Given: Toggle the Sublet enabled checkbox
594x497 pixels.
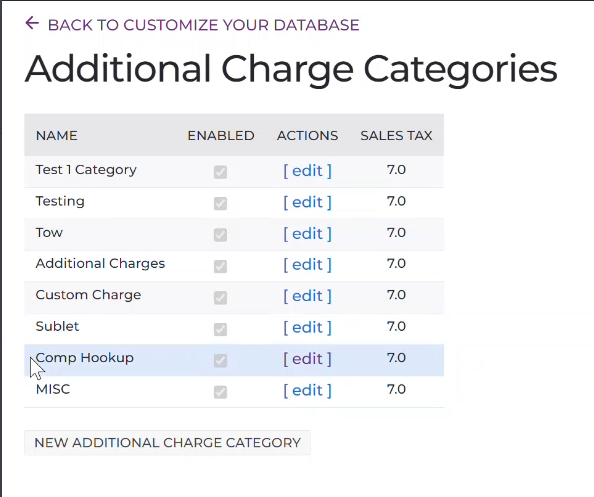Looking at the screenshot, I should 220,329.
